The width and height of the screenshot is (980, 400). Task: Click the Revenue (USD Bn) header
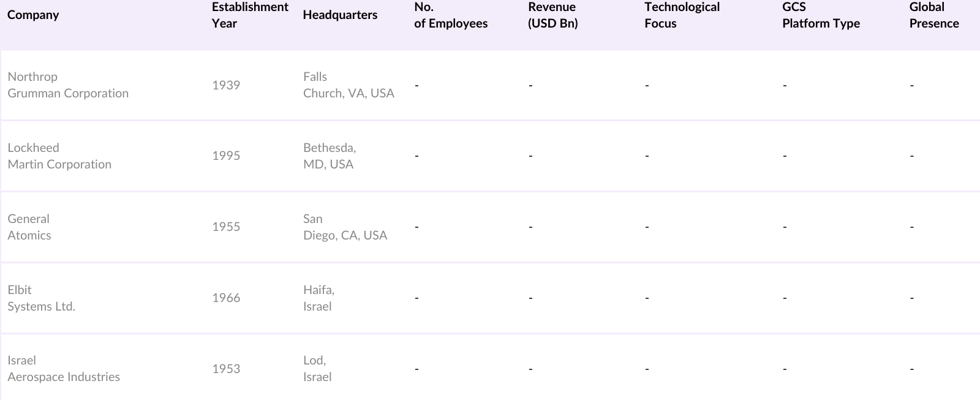552,15
